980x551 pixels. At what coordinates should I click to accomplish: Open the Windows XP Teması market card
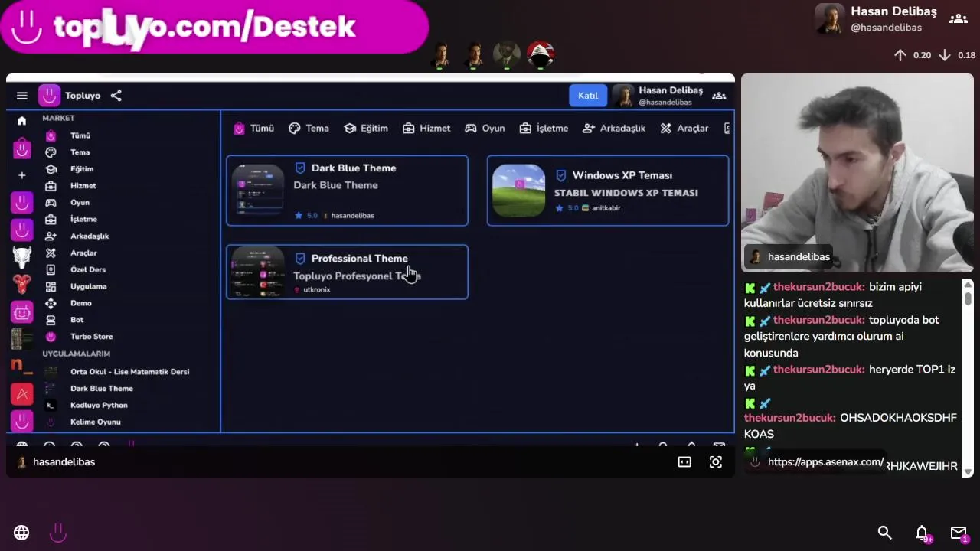point(608,191)
